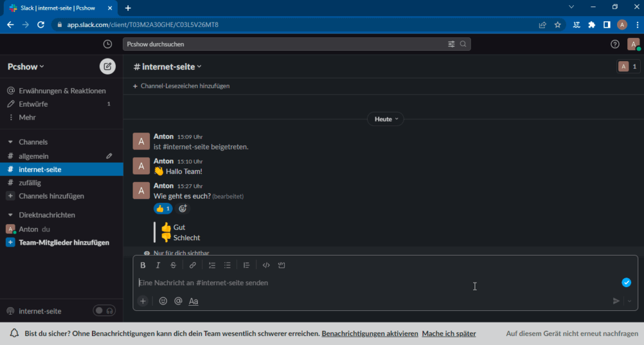
Task: Open direct message with Anton
Action: 62,229
